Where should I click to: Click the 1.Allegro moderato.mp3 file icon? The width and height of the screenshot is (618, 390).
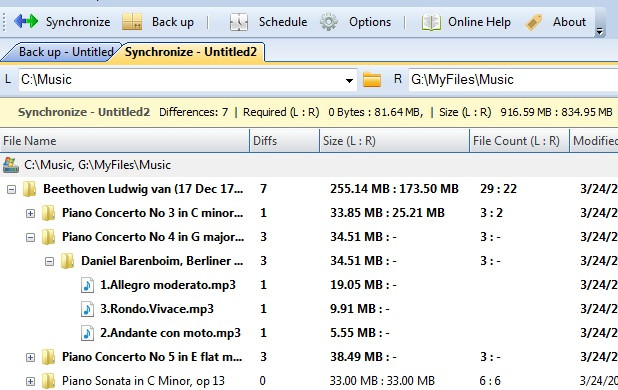pos(87,285)
